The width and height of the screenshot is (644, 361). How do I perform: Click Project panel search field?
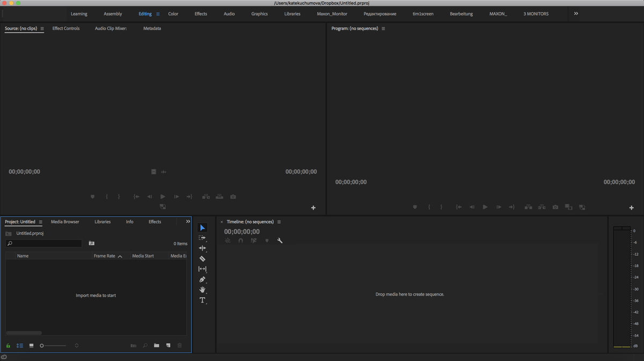44,244
